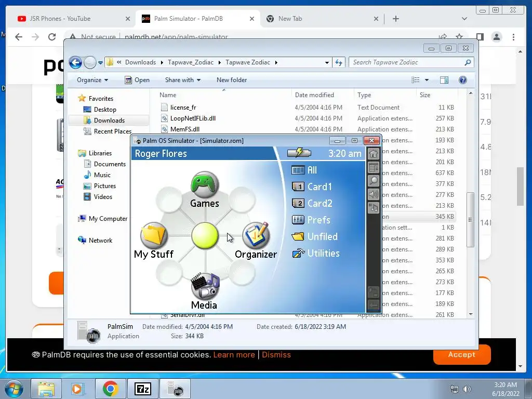Click the Home icon on simulator sidebar
Viewport: 532px width, 399px height.
[374, 154]
